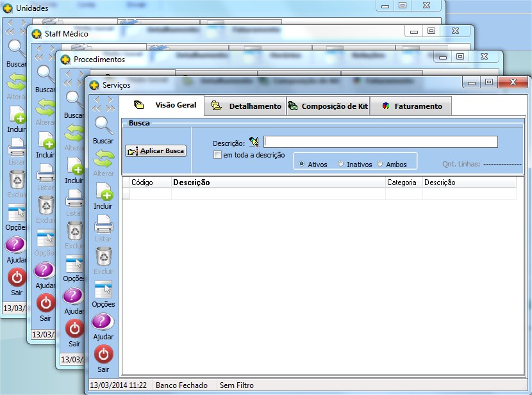Screen dimensions: 532x395
Task: Click the Ajudar help icon in Serviços window
Action: [103, 322]
